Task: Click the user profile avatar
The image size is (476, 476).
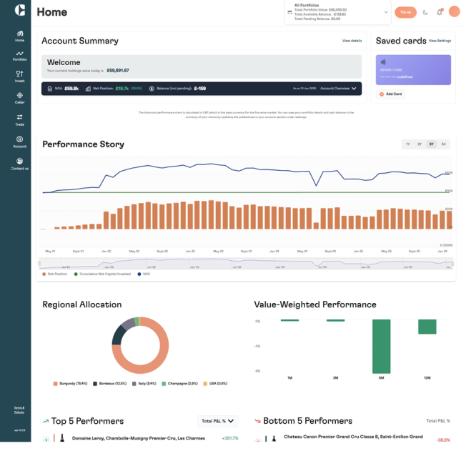Action: [454, 12]
